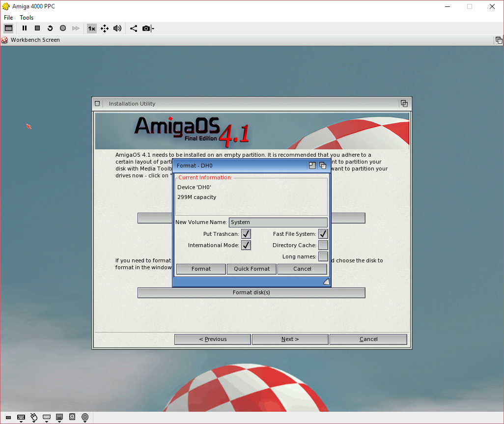This screenshot has height=424, width=504.
Task: Cancel the Installation Utility
Action: pyautogui.click(x=368, y=339)
